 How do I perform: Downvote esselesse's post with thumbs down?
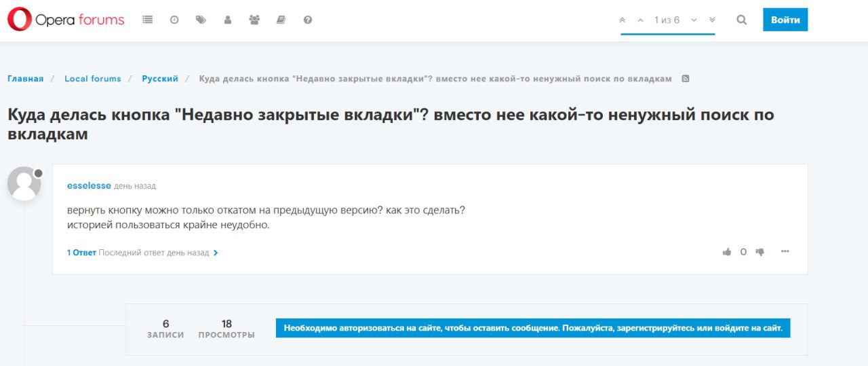tap(760, 252)
